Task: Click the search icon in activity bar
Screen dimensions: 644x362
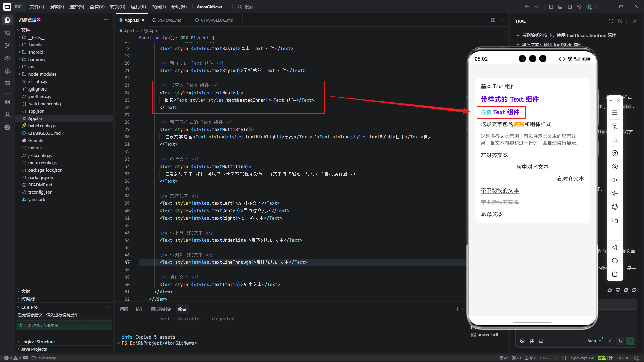Action: [x=7, y=33]
